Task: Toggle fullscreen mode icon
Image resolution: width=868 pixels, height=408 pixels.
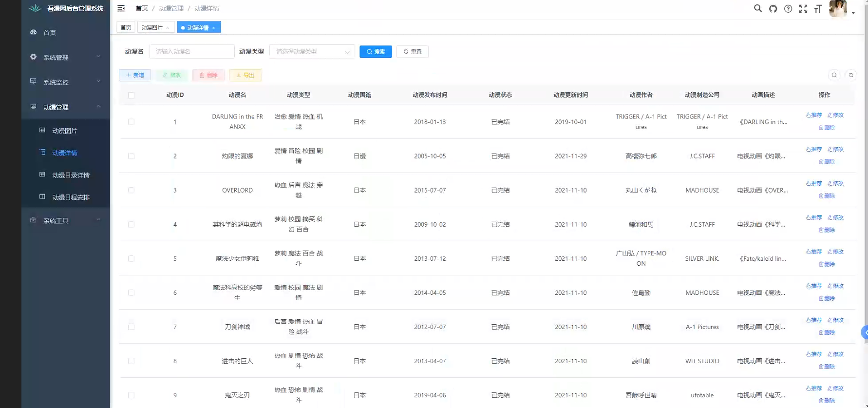Action: click(803, 8)
